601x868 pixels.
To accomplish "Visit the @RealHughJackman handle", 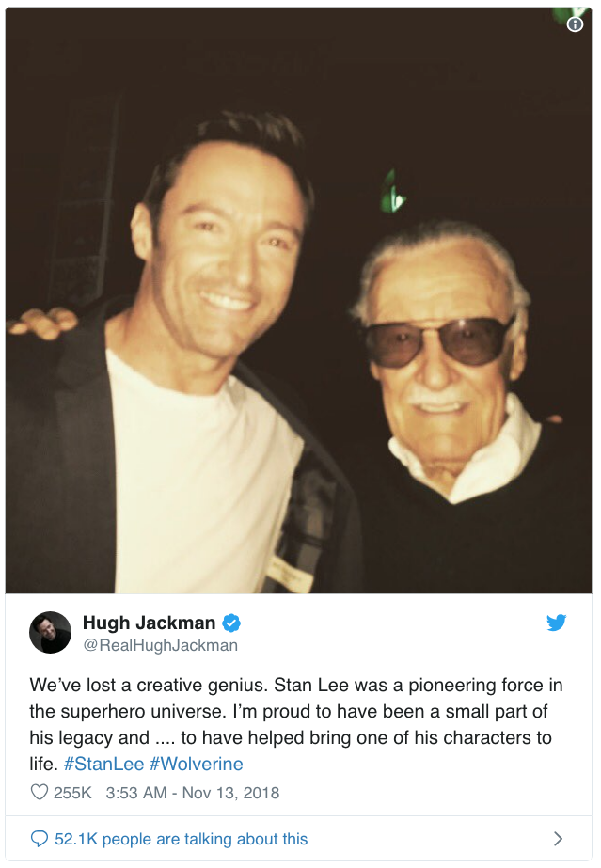I will pyautogui.click(x=161, y=645).
